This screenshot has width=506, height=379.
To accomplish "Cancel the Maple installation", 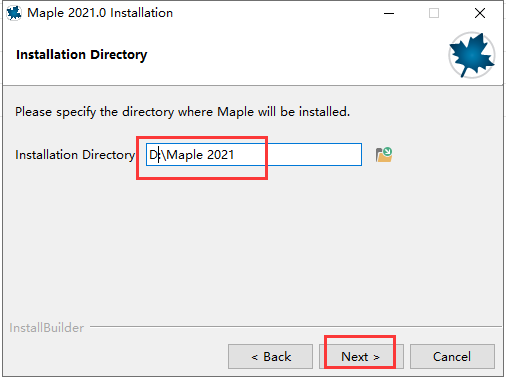I will (x=452, y=357).
